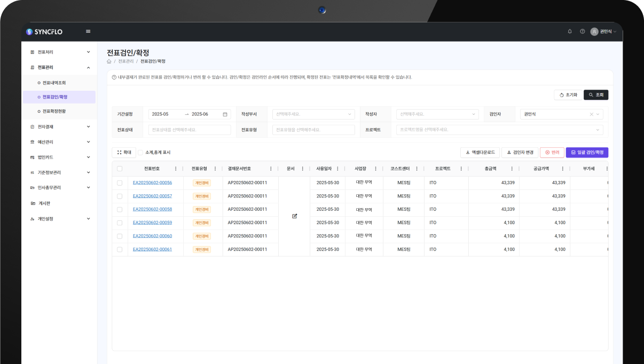Open column menu dots for 총금액 header
The image size is (644, 364).
coord(512,169)
